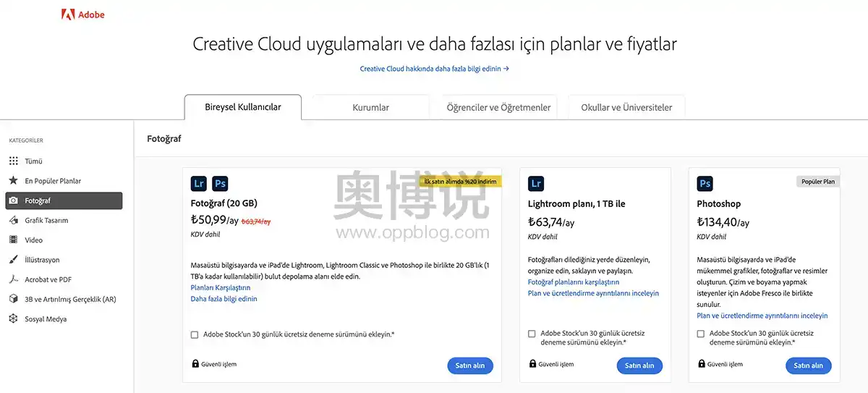Open Öğrenciler ve Öğretmenler tab
The image size is (868, 393).
click(x=498, y=107)
